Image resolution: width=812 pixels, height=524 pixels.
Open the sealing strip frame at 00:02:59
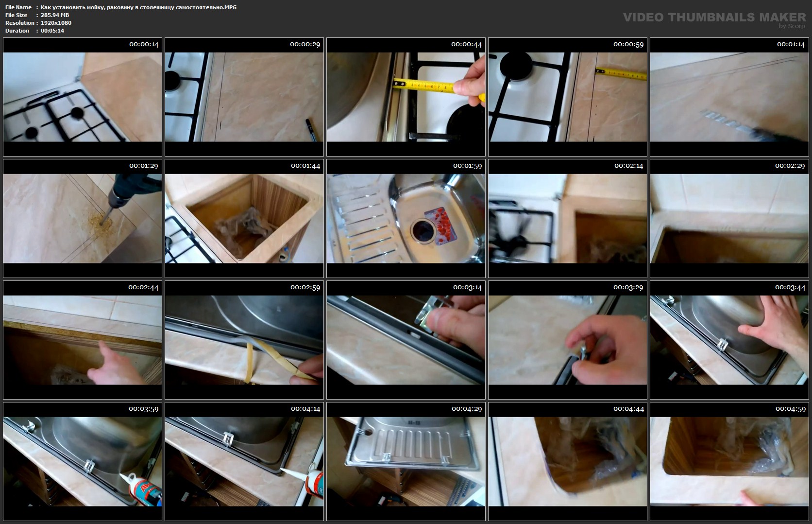coord(244,340)
